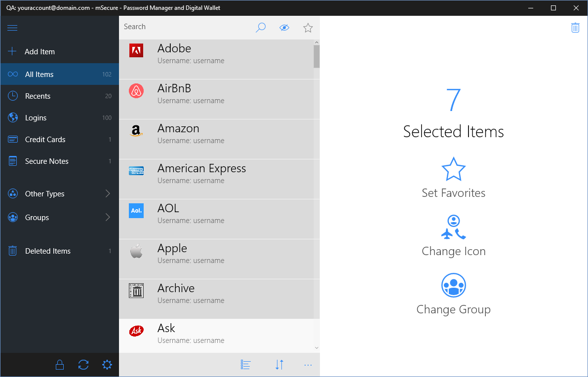The width and height of the screenshot is (588, 377).
Task: Click the American Express card icon
Action: click(x=136, y=171)
